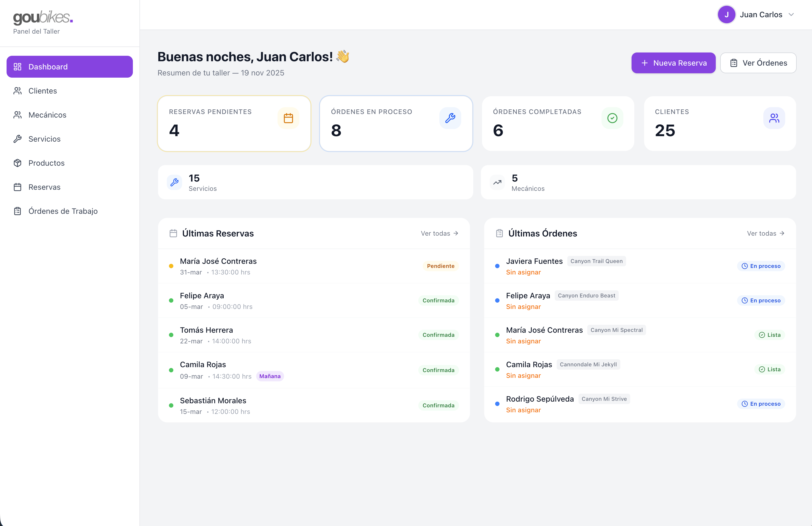Follow Ver todas link in Últimas Reservas

pos(439,233)
